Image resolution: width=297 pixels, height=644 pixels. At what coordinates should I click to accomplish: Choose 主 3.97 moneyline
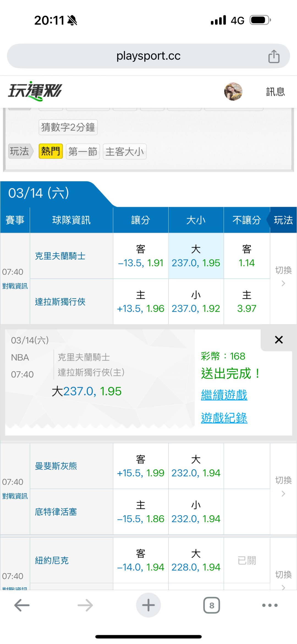coord(247,302)
